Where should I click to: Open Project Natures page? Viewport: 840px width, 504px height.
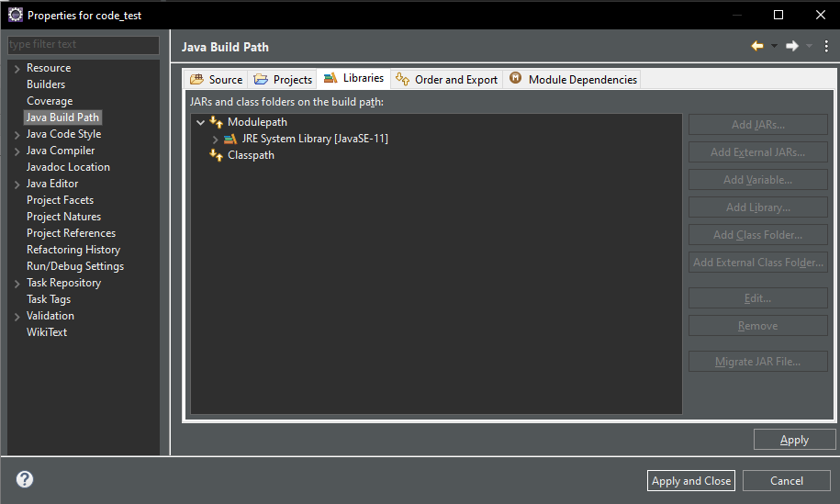tap(63, 217)
